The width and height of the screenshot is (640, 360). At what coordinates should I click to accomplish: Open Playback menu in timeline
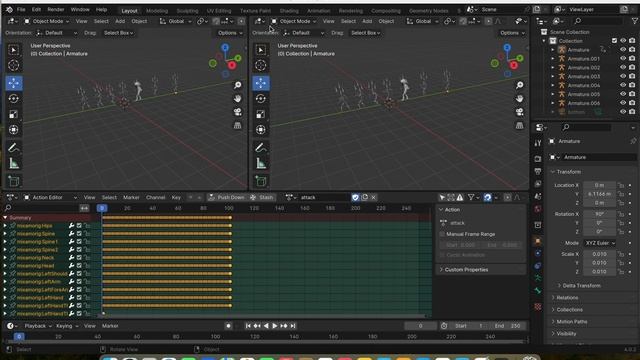tap(38, 326)
